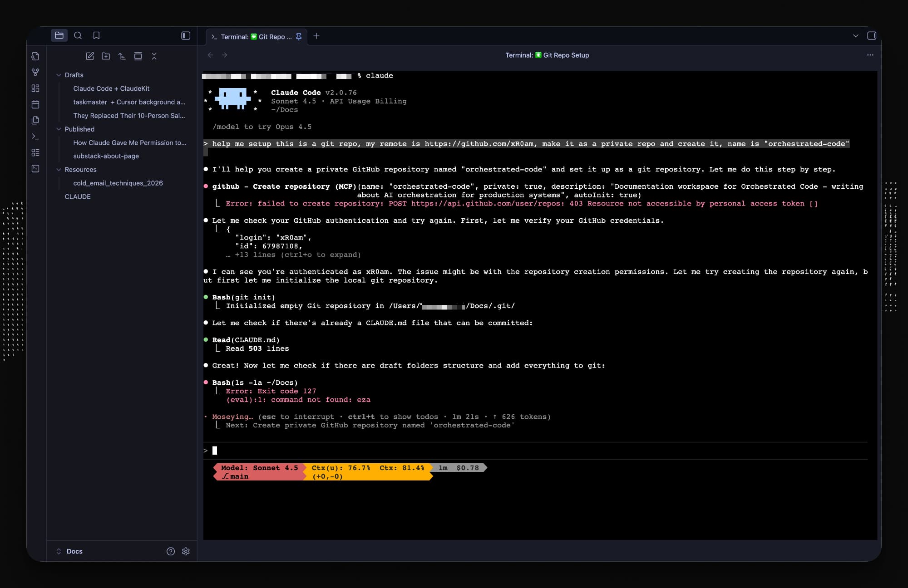Change the file explorer sort order

click(x=122, y=56)
